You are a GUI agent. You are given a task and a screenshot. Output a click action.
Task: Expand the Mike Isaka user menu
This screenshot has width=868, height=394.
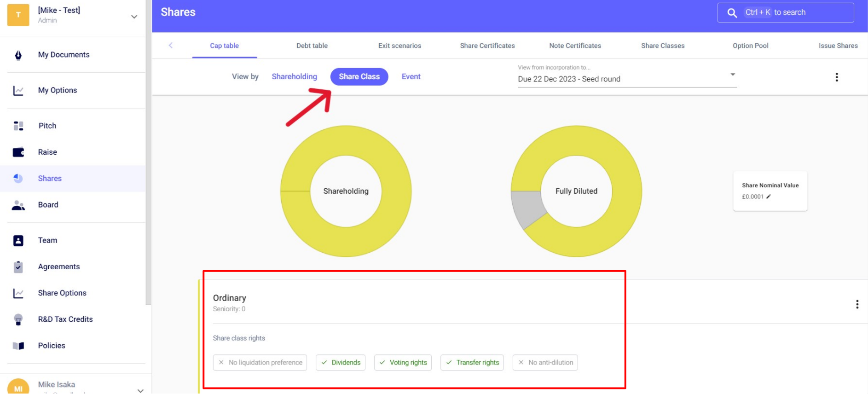coord(140,389)
